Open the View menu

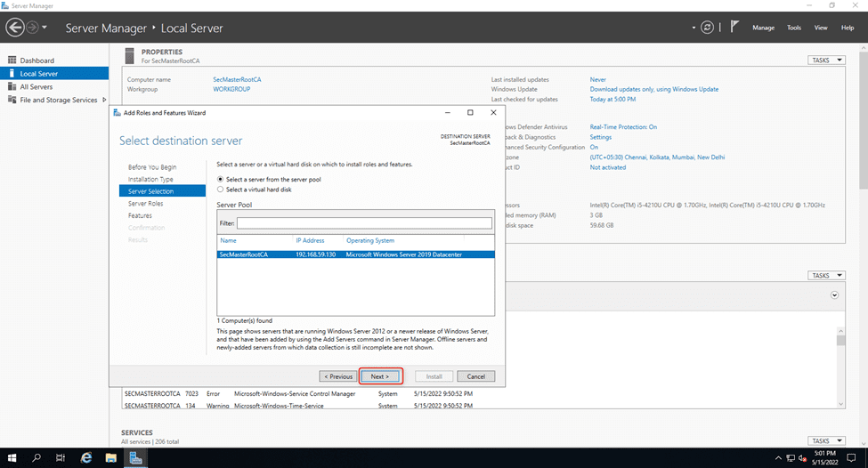tap(821, 28)
